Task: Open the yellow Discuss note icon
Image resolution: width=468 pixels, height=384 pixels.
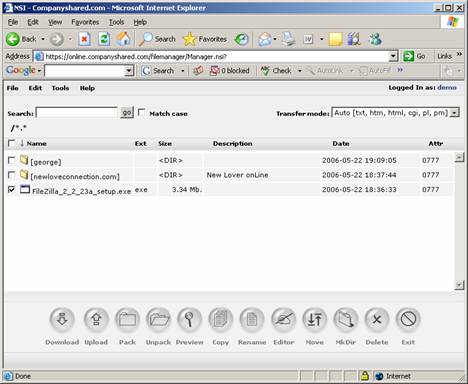Action: click(x=335, y=39)
